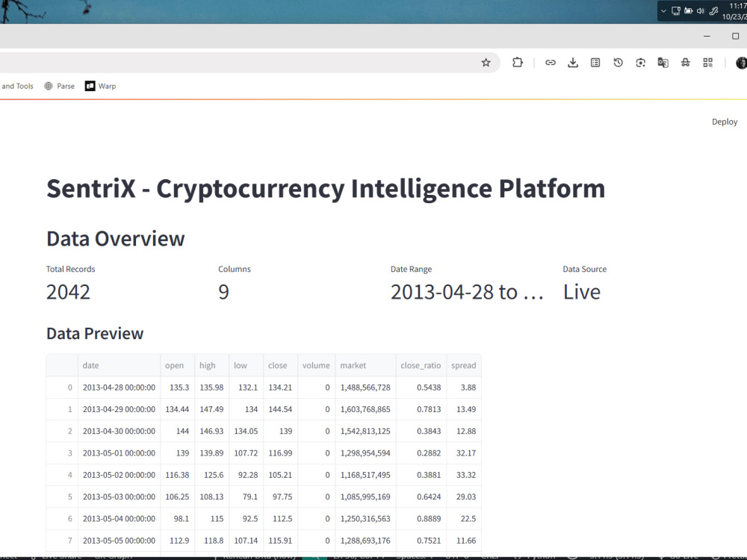Select the high value 147.49

[211, 409]
